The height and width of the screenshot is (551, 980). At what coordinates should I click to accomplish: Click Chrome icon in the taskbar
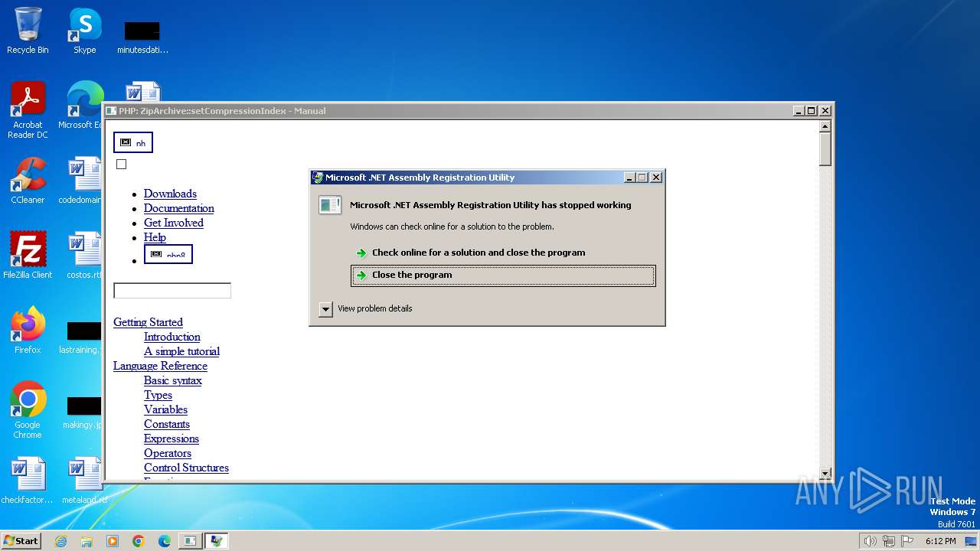pyautogui.click(x=139, y=541)
